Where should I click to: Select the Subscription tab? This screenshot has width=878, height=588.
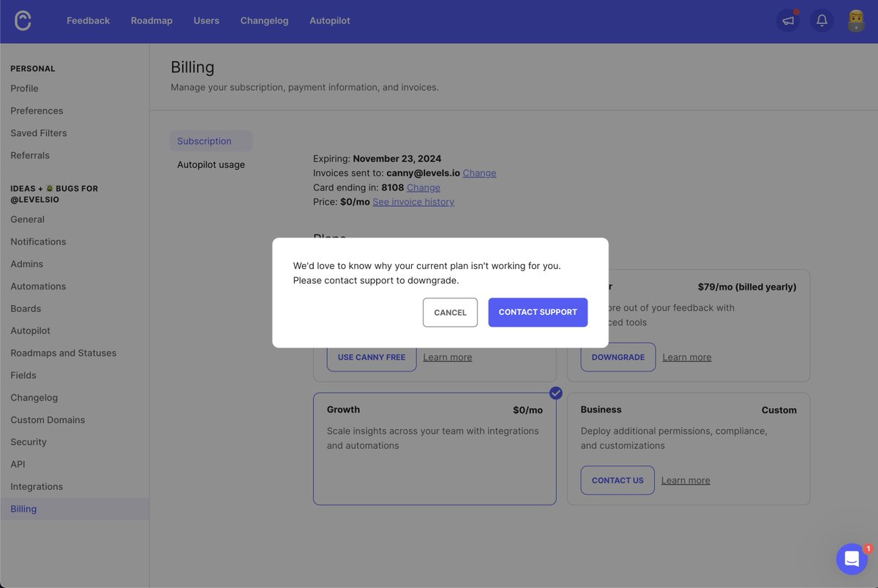point(211,141)
